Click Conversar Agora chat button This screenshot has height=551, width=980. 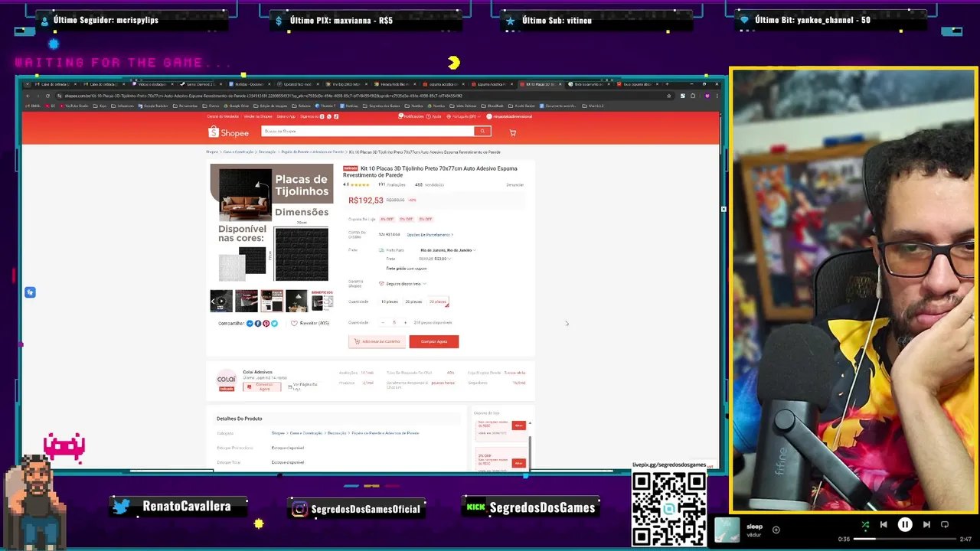pyautogui.click(x=262, y=386)
